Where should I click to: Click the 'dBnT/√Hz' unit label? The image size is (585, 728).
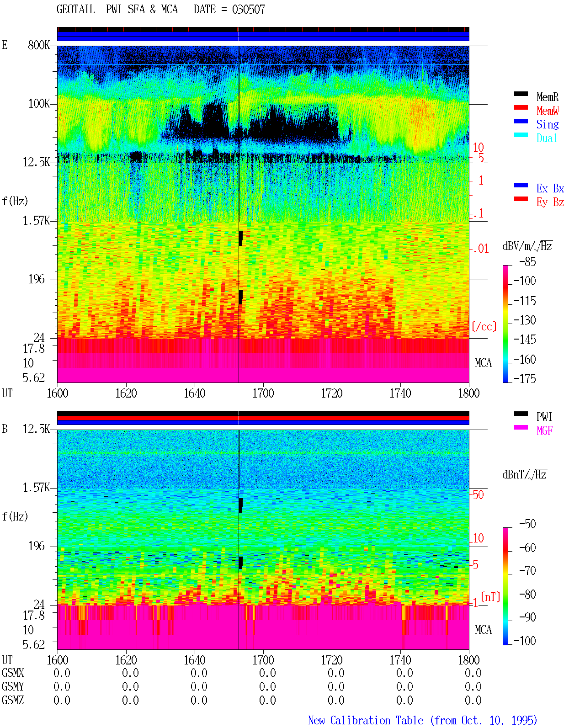click(x=525, y=474)
